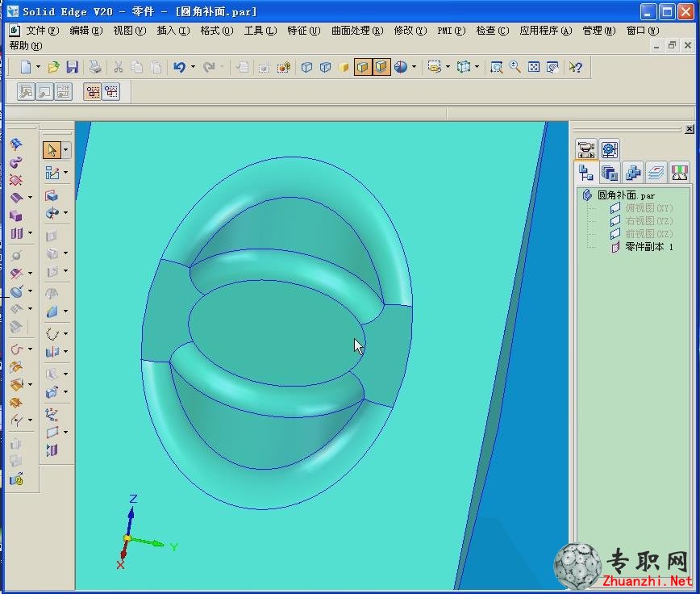Click the Fit view icon
700x594 pixels.
coord(534,67)
